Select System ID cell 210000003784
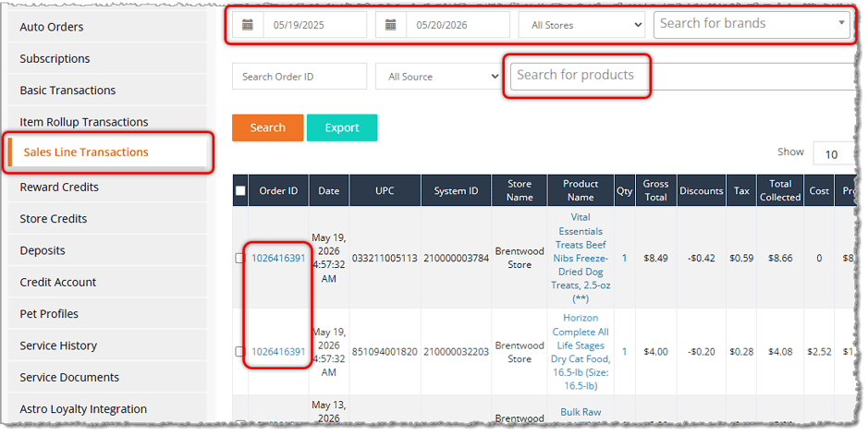Screen dimensions: 868x436 (456, 259)
